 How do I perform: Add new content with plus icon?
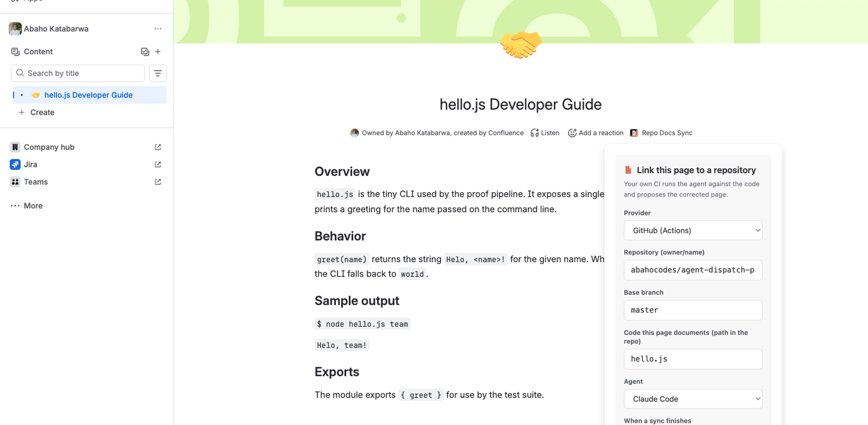click(158, 51)
